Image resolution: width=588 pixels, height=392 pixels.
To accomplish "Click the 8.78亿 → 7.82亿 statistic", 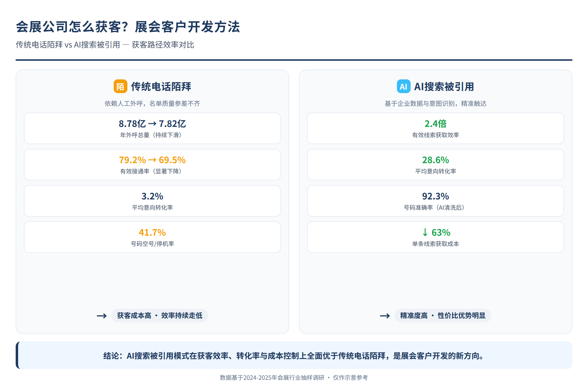I will coord(152,124).
